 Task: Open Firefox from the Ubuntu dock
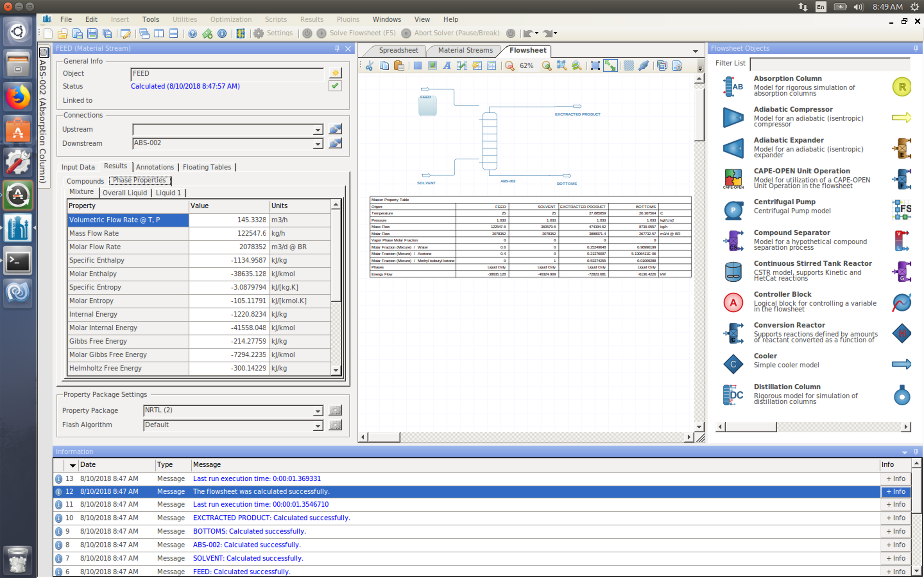point(18,97)
